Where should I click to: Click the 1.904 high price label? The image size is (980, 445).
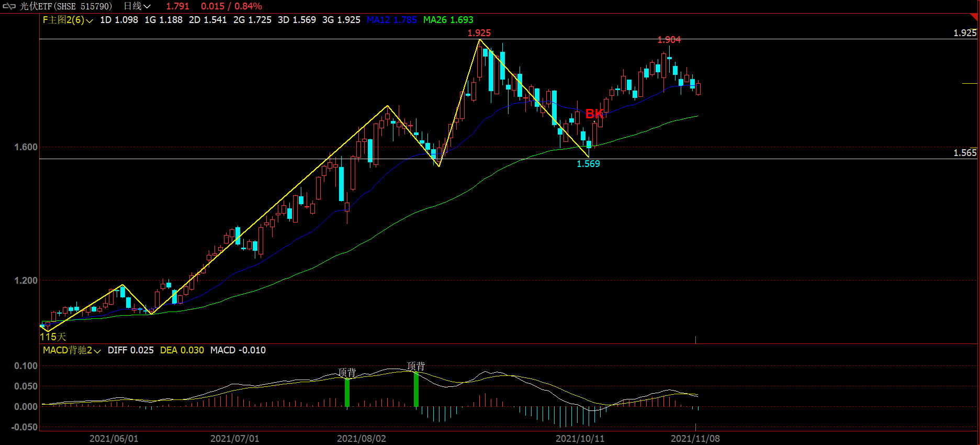click(669, 40)
